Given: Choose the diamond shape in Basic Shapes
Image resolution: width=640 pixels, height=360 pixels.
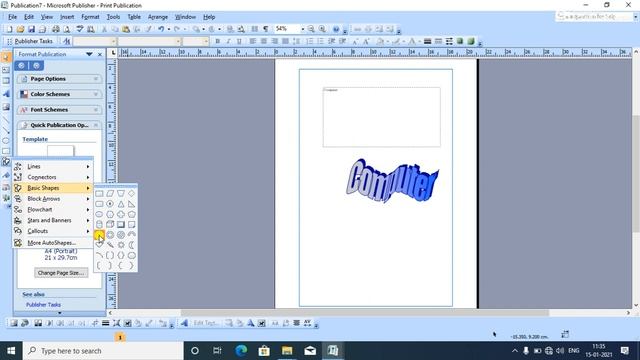Looking at the screenshot, I should tap(131, 193).
